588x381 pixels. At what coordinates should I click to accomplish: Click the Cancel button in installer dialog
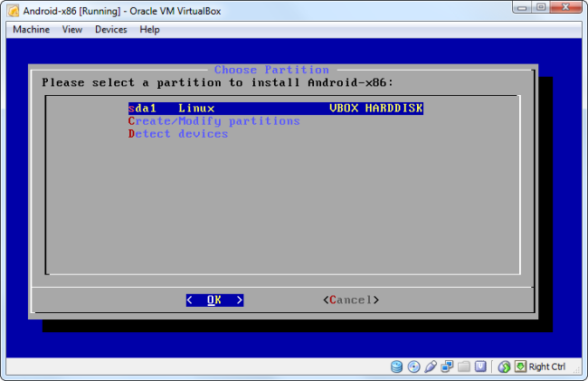click(x=351, y=300)
